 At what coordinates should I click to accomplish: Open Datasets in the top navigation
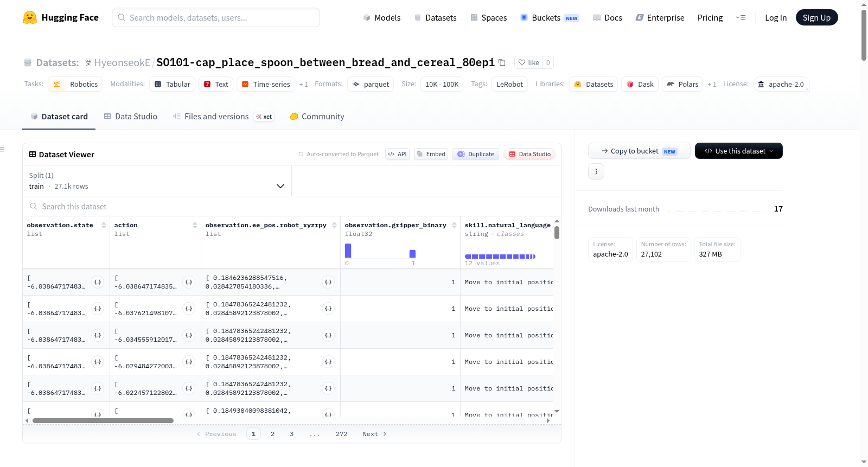pos(436,17)
